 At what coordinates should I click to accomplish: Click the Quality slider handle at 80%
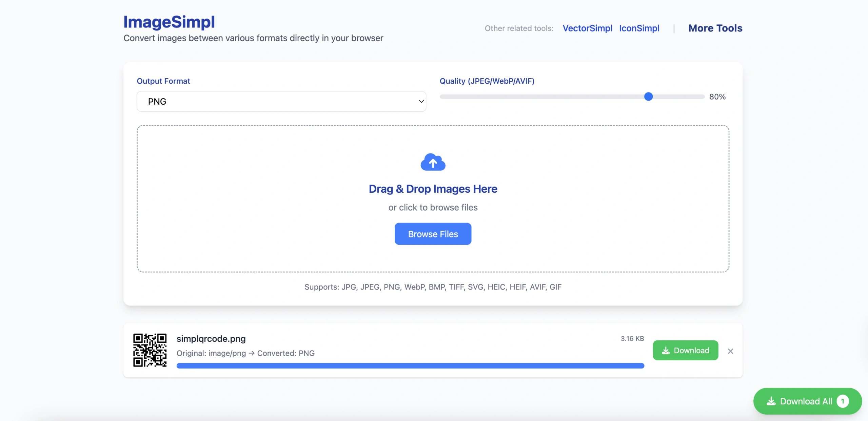pyautogui.click(x=648, y=97)
